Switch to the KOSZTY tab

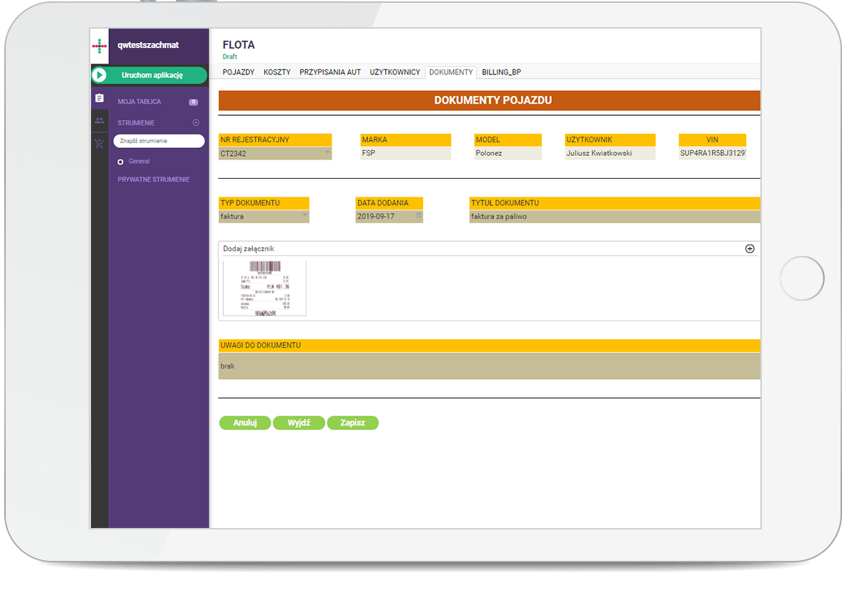tap(277, 72)
